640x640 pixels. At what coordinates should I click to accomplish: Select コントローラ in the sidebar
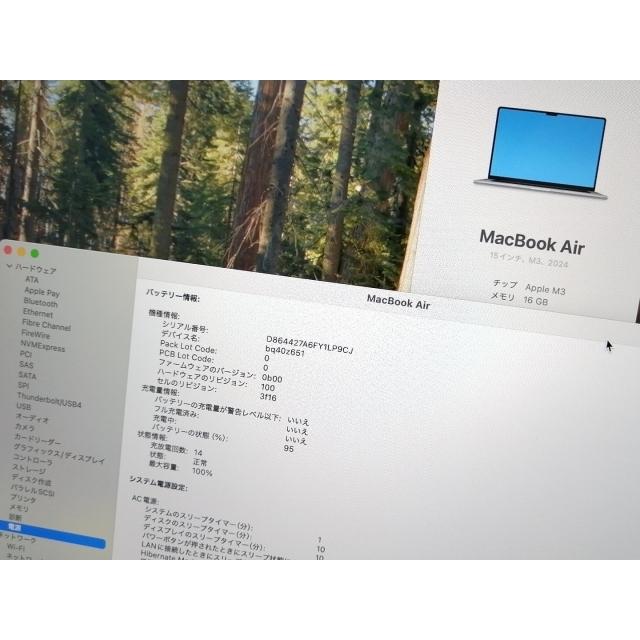coord(33,459)
